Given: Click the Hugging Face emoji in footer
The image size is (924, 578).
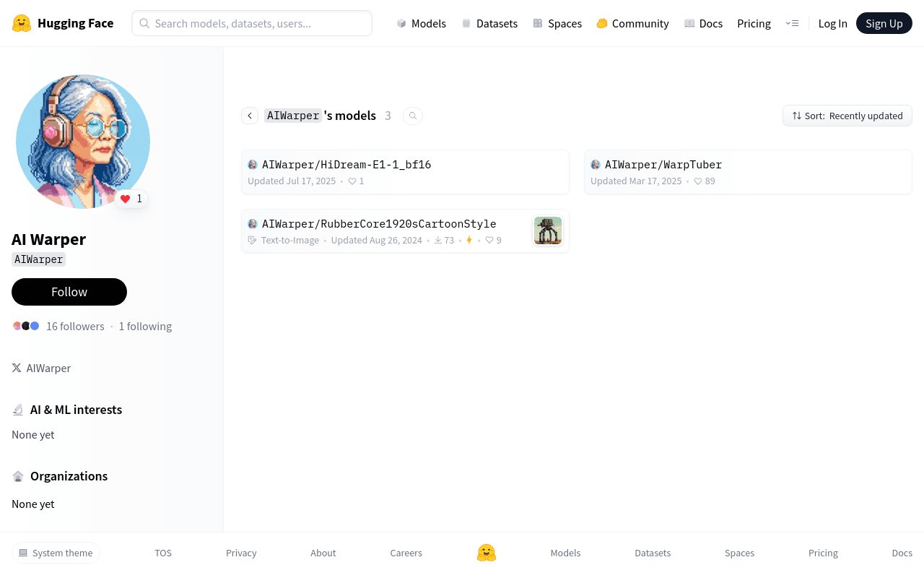Looking at the screenshot, I should pos(487,553).
